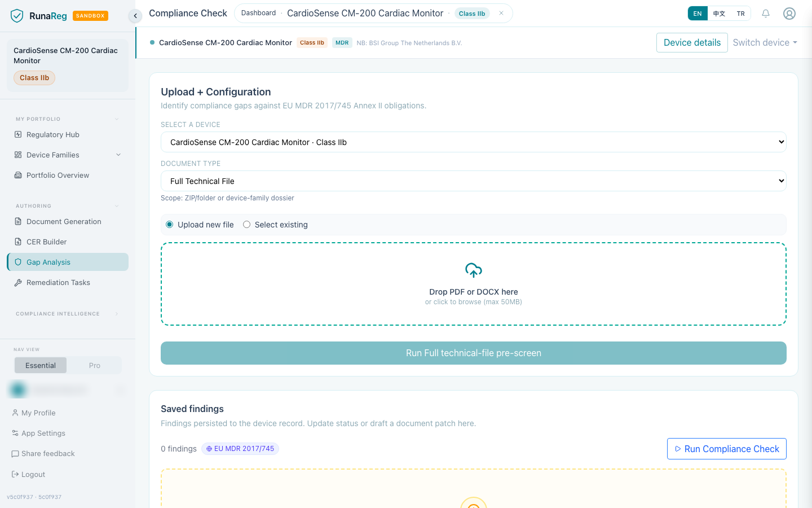Viewport: 812px width, 508px height.
Task: Collapse the Authoring section
Action: [x=117, y=206]
